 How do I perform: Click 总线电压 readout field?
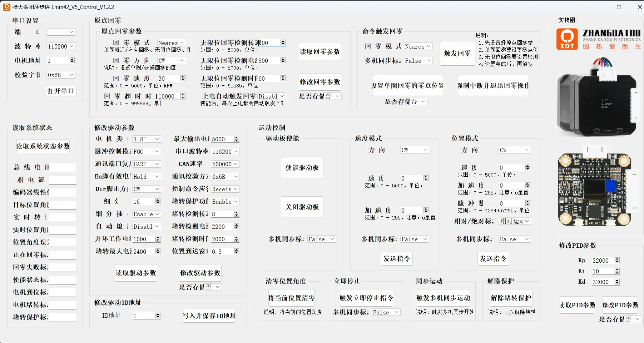pos(63,167)
